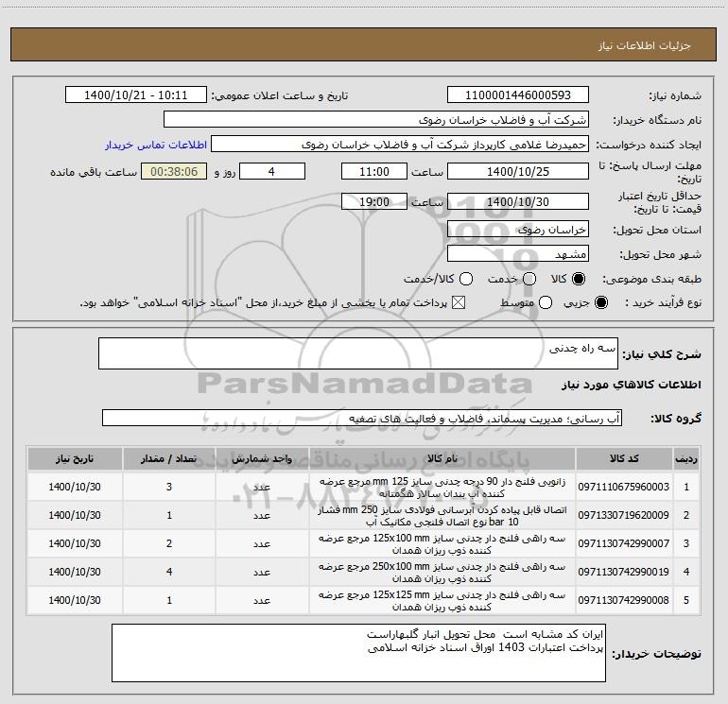The height and width of the screenshot is (704, 728).
Task: Click quantity 4 in row 4
Action: [169, 572]
